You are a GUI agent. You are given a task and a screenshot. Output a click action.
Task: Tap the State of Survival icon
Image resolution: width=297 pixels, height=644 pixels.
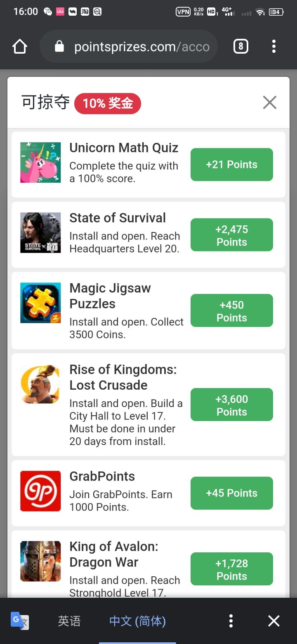pos(40,233)
